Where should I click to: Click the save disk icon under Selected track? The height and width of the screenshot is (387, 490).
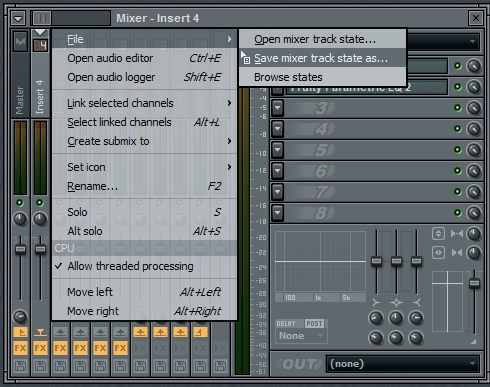[220, 366]
